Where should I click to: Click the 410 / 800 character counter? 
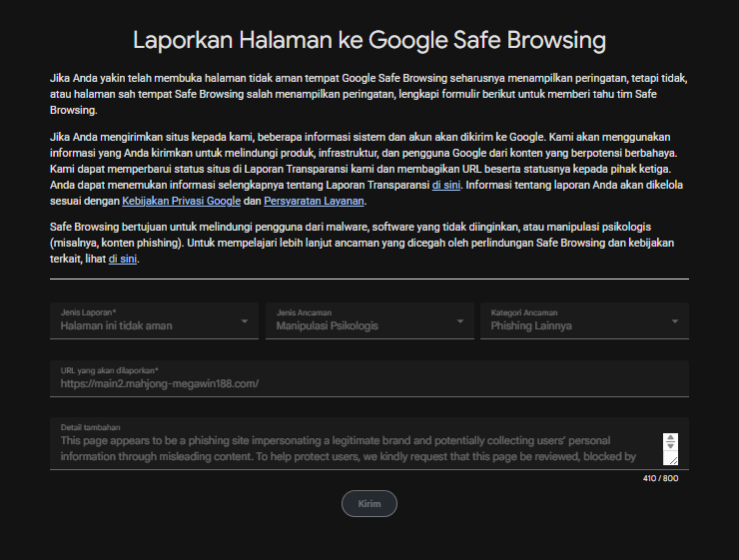click(x=660, y=478)
